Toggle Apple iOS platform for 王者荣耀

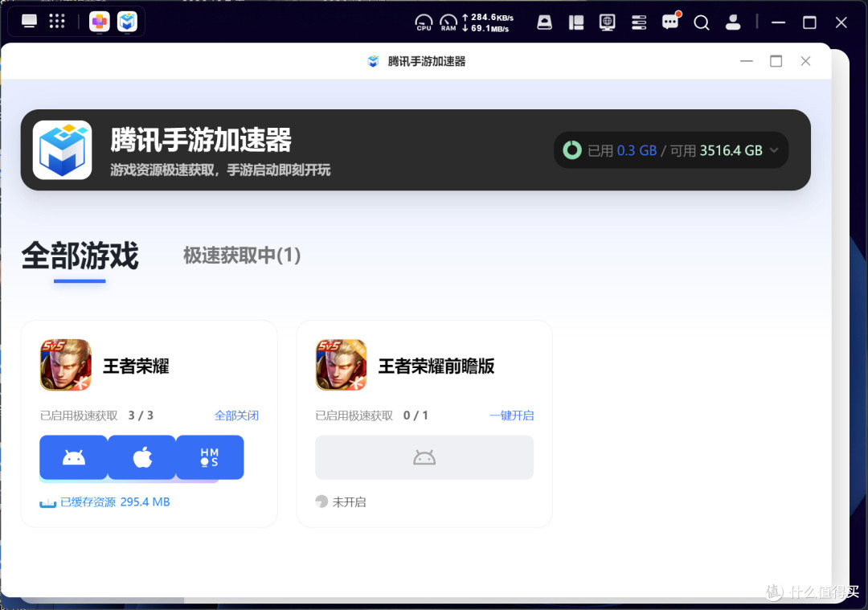(x=142, y=457)
